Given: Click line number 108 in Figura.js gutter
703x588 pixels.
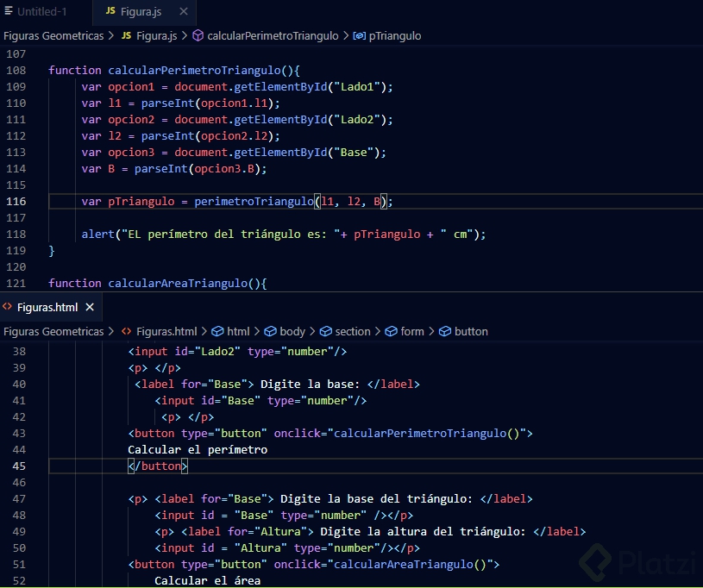Looking at the screenshot, I should [16, 71].
